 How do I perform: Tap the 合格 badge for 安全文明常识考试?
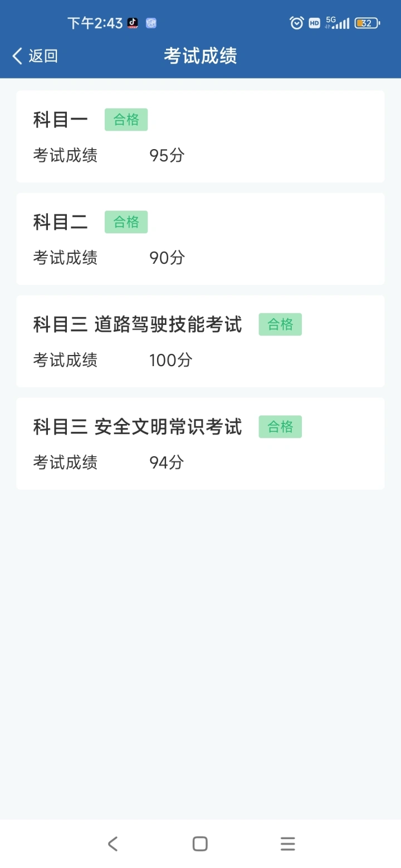coord(280,427)
